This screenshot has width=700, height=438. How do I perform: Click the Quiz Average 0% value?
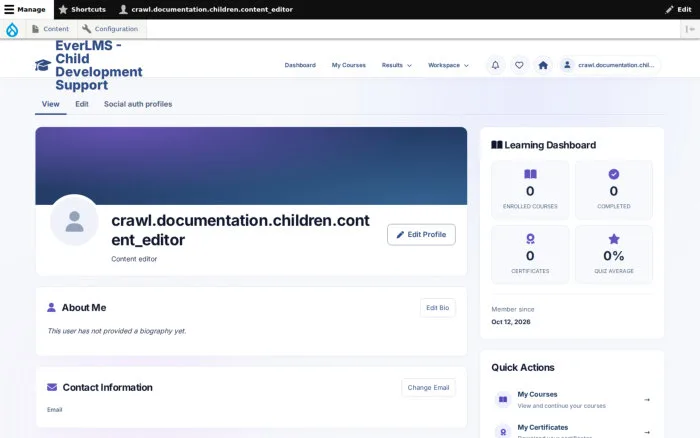point(614,256)
